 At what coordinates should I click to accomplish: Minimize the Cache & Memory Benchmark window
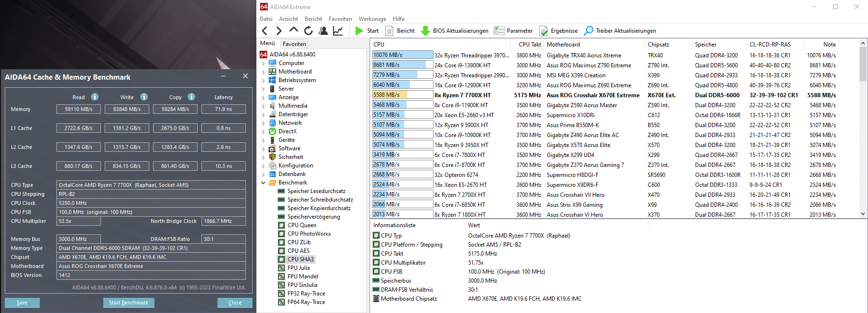pos(224,76)
